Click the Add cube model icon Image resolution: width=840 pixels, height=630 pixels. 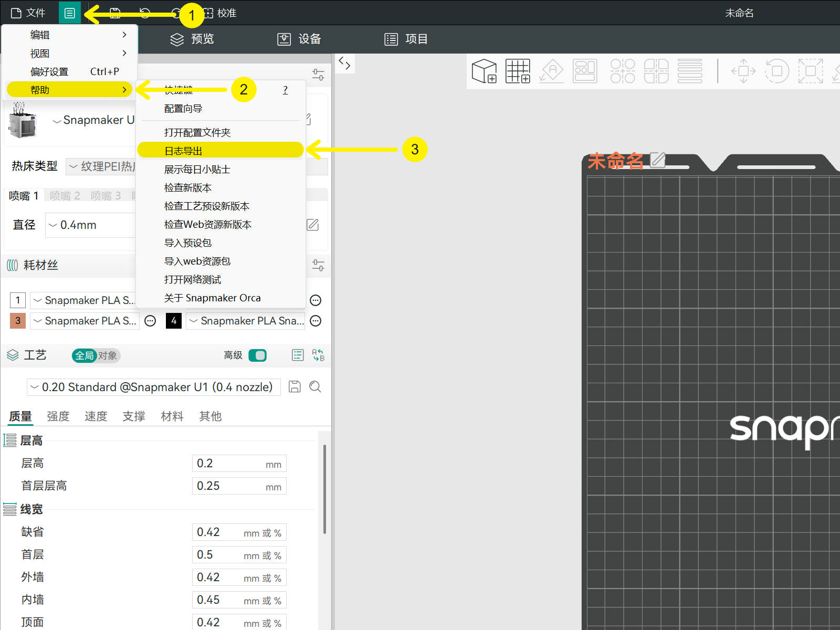484,71
